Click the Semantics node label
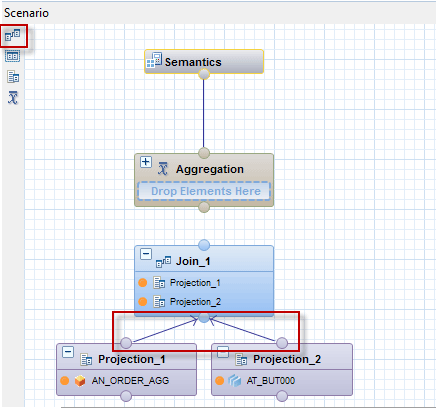 click(193, 62)
